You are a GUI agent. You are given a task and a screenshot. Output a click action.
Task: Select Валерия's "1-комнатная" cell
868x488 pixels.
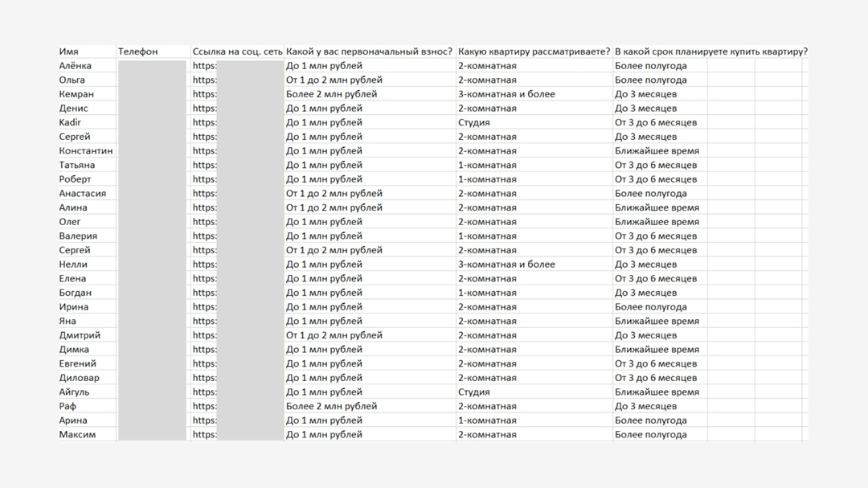pos(487,236)
